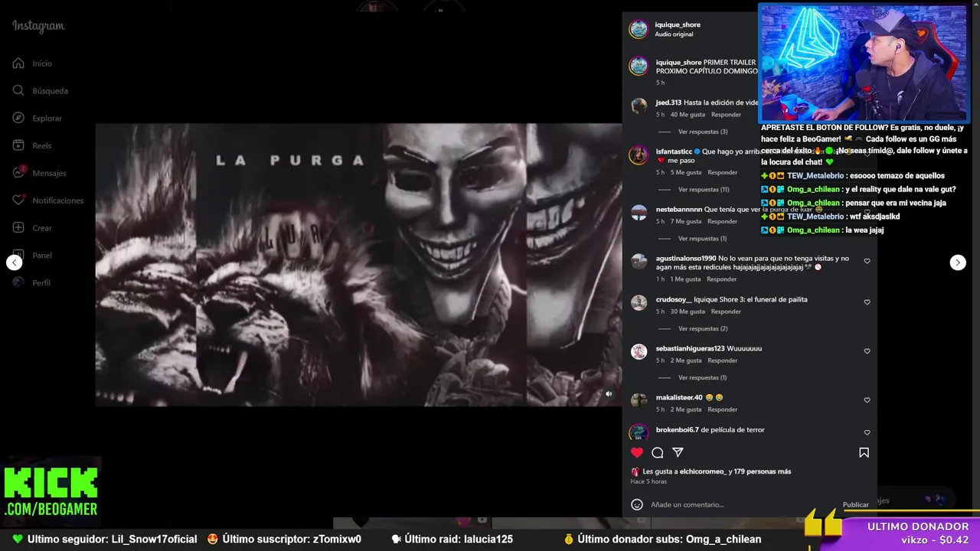The width and height of the screenshot is (980, 551).
Task: Expand 'Ver respuestas (3)' under jsed.313
Action: (703, 132)
